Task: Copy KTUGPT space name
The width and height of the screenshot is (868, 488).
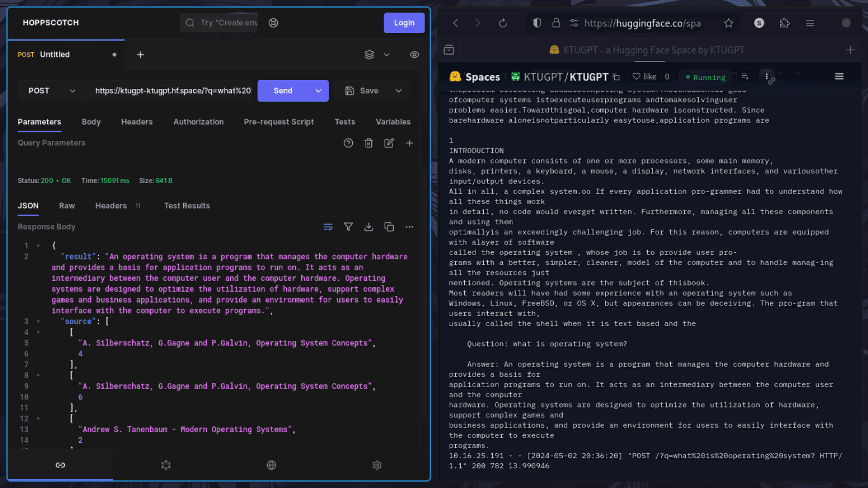Action: (617, 77)
